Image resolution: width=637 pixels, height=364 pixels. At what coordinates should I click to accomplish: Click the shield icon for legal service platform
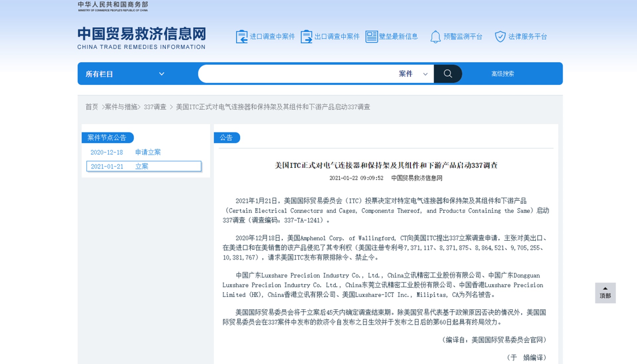click(x=500, y=36)
